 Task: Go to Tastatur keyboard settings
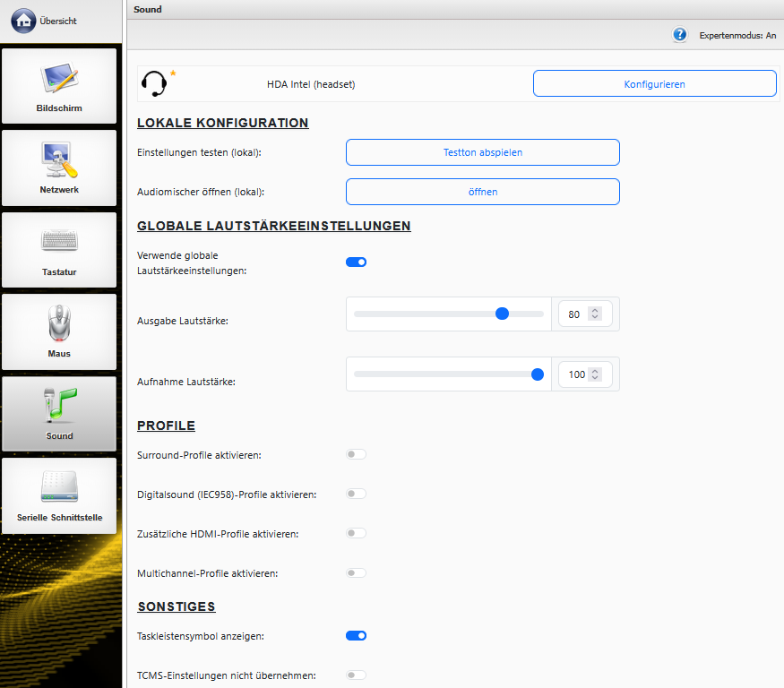tap(59, 250)
